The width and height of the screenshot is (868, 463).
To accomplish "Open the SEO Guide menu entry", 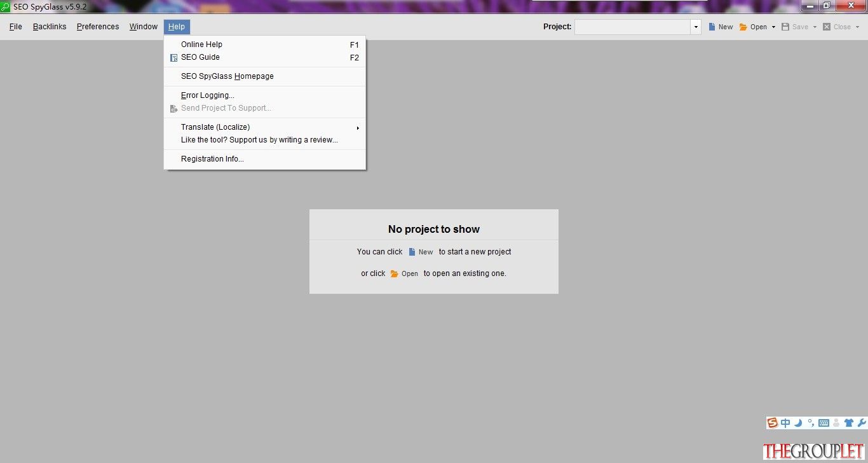I will pos(265,57).
